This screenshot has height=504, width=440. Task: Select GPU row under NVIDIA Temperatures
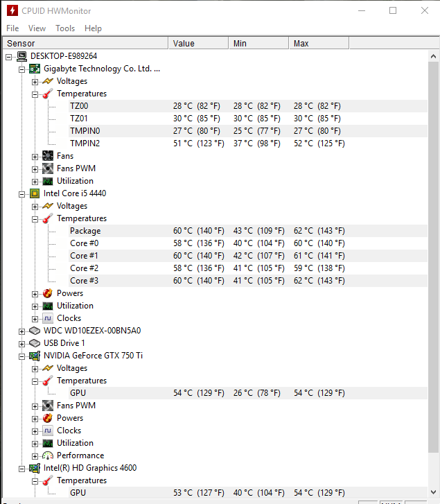click(248, 393)
